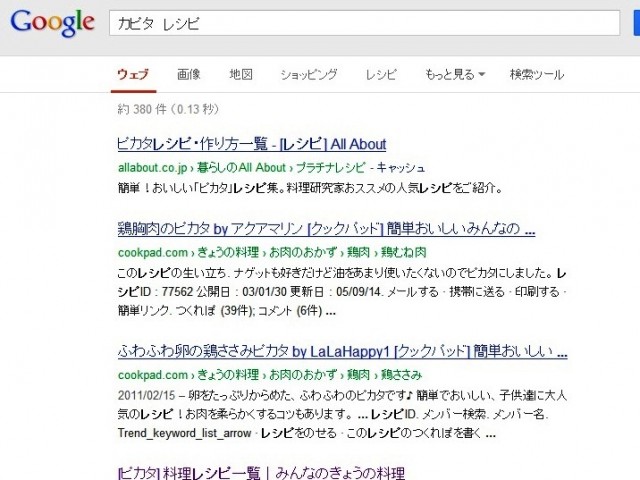The width and height of the screenshot is (640, 480).
Task: Open 鶏胸肉のピカタ by アクアマリン result
Action: click(326, 229)
